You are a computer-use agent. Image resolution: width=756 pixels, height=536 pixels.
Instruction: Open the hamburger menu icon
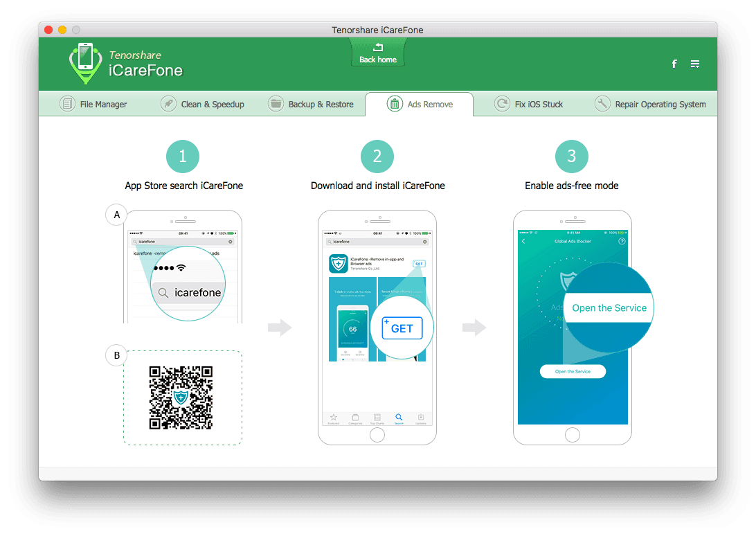coord(695,64)
